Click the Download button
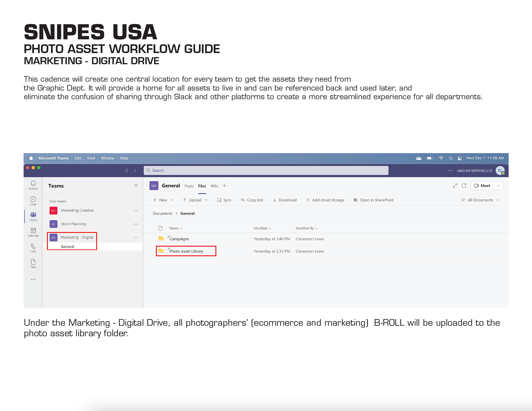532x411 pixels. [285, 200]
